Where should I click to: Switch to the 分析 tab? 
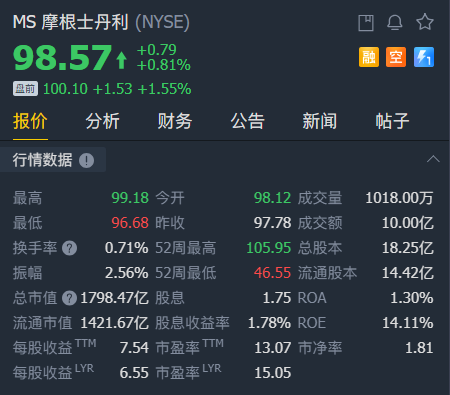point(102,121)
